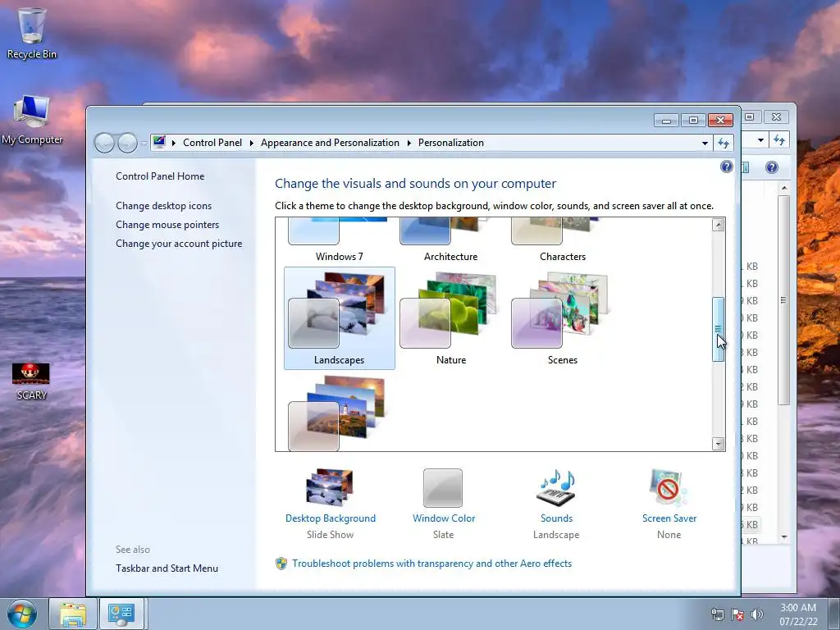Open Change your account picture link
This screenshot has height=630, width=840.
point(179,243)
